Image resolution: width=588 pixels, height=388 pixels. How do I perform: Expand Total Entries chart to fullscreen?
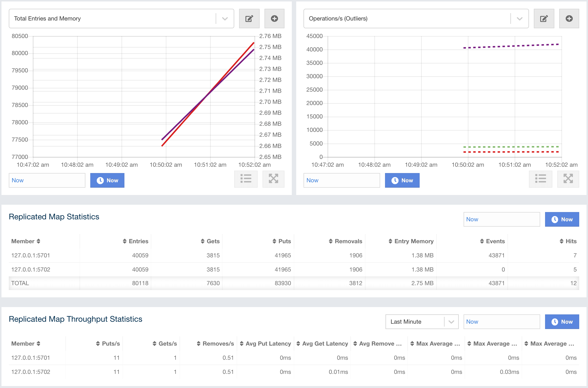pos(273,179)
